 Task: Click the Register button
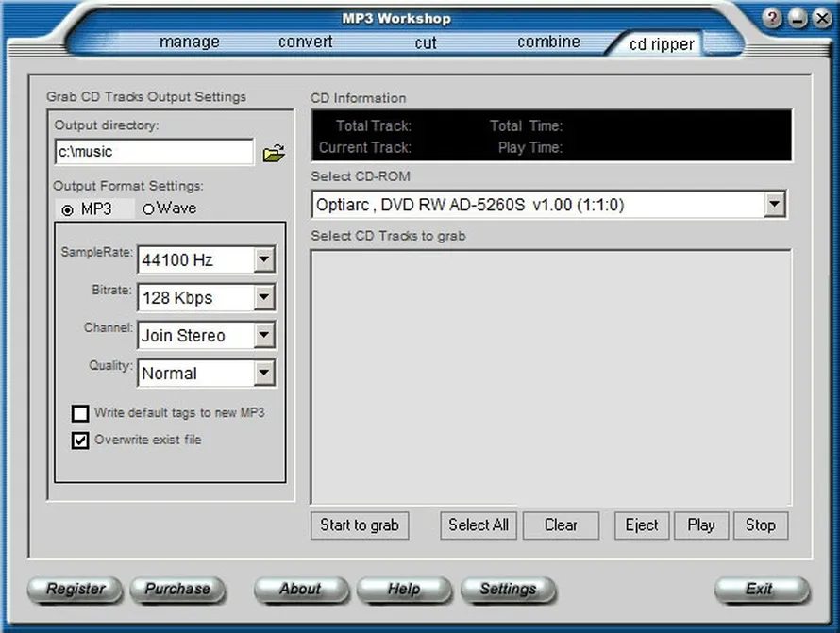click(74, 590)
